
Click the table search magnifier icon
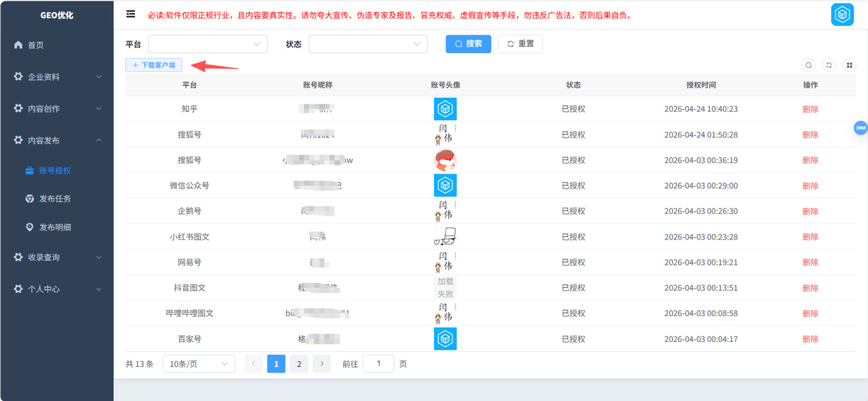808,65
